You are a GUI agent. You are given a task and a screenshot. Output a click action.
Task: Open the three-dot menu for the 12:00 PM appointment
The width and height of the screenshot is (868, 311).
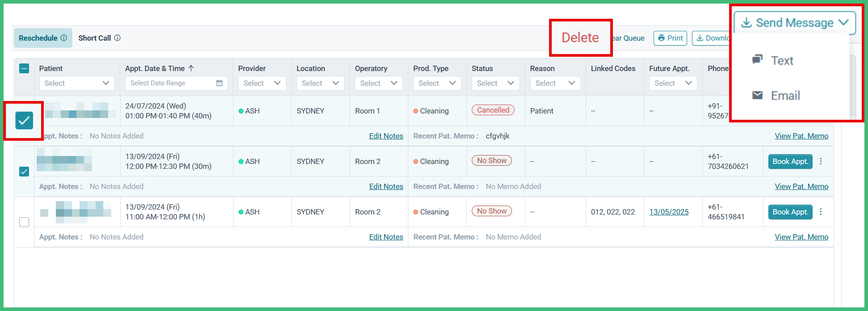(x=821, y=161)
